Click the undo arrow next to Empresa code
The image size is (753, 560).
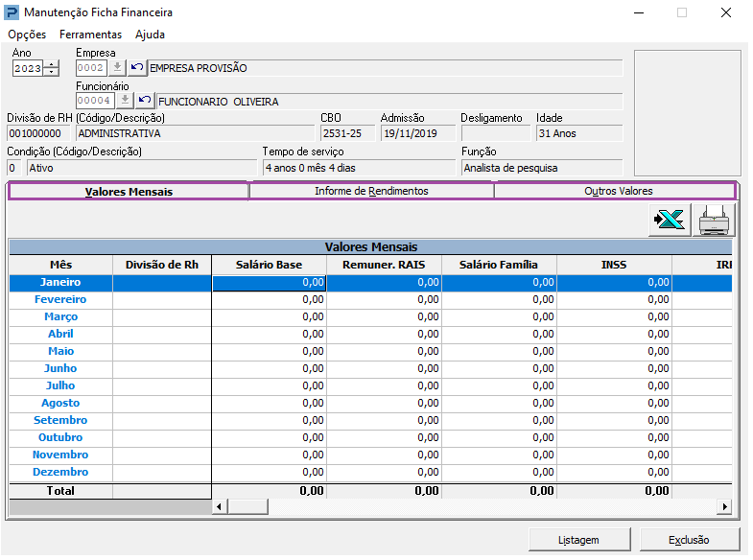coord(136,68)
